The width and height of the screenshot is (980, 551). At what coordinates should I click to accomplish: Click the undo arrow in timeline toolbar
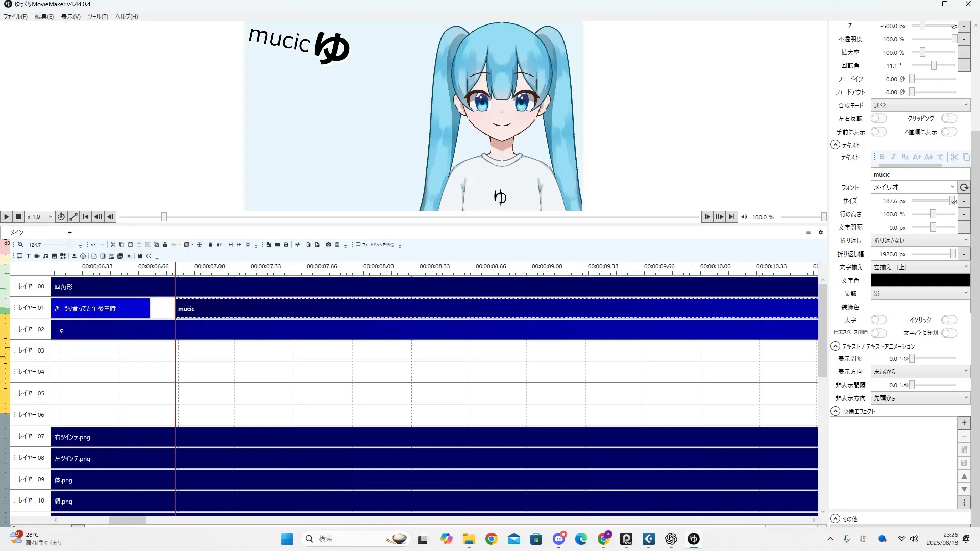pos(93,245)
